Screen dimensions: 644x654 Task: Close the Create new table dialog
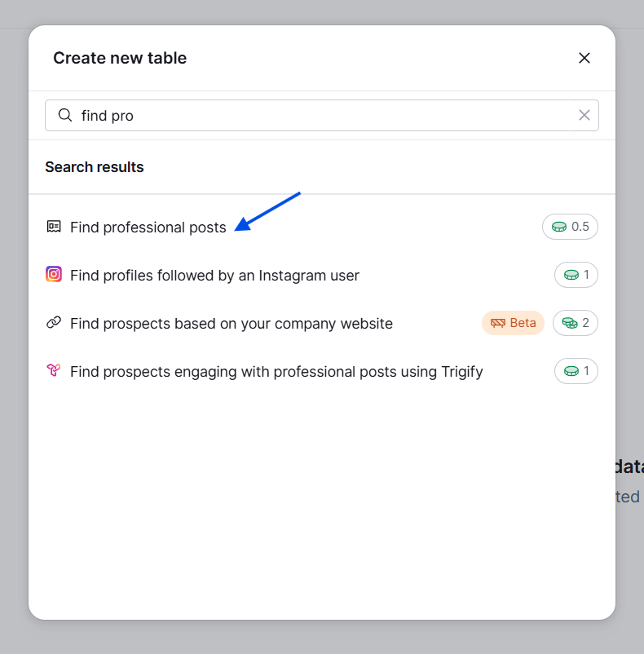[584, 58]
